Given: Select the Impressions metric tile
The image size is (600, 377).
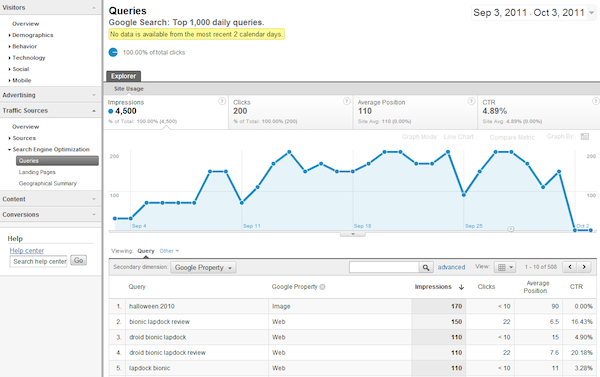Looking at the screenshot, I should 166,112.
